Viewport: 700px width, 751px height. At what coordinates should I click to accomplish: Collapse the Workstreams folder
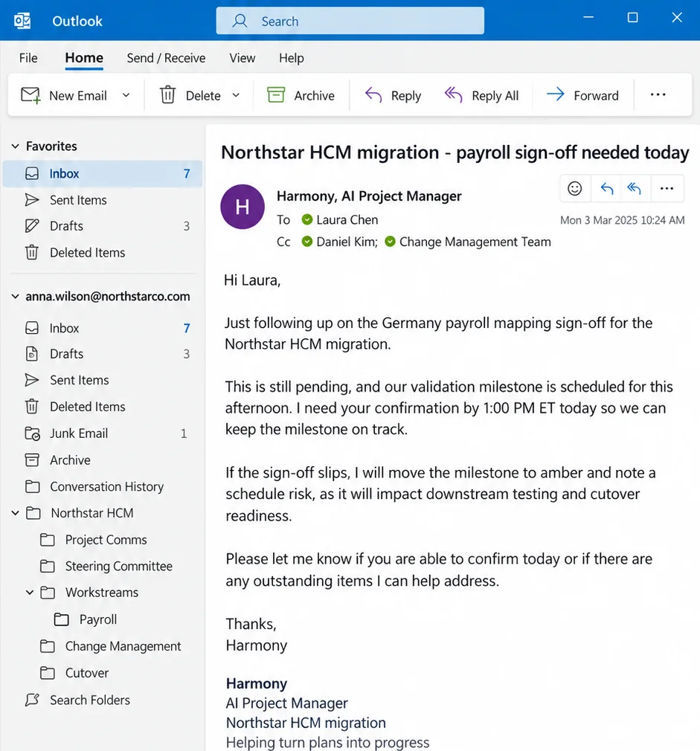tap(30, 593)
